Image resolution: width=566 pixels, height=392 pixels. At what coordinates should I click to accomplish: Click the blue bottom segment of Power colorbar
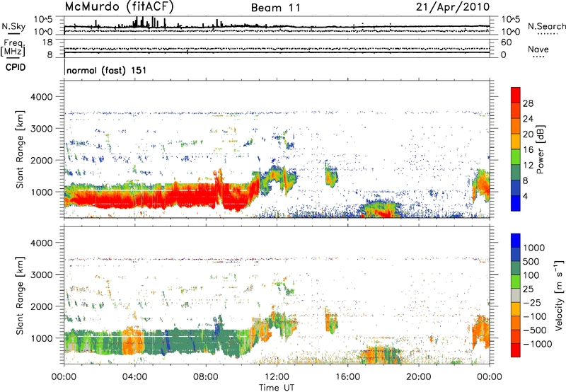pos(516,203)
